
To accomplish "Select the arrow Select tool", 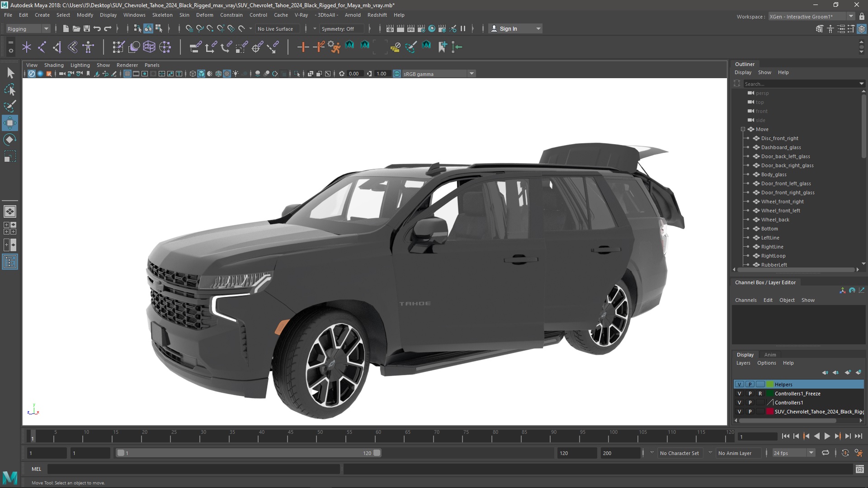I will (x=10, y=73).
